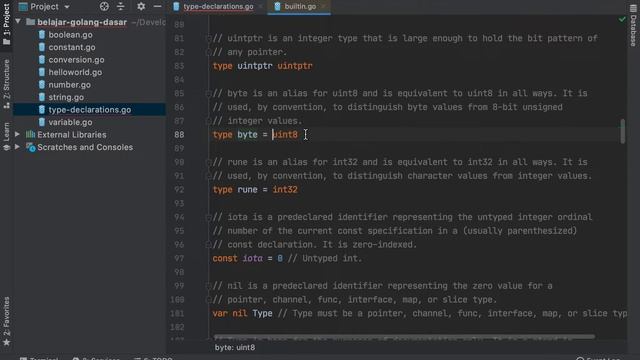Click the byte: uint8 breadcrumb

(235, 347)
